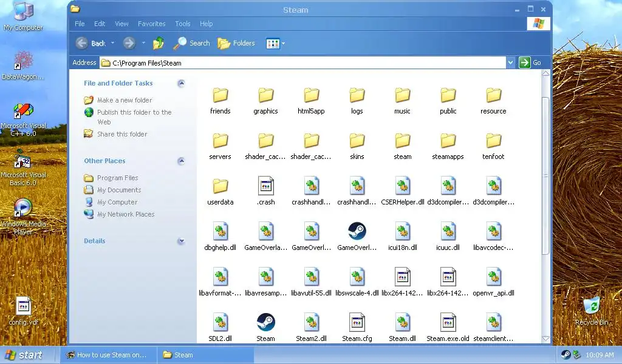
Task: Select libswscale-4.dll file
Action: (x=357, y=283)
